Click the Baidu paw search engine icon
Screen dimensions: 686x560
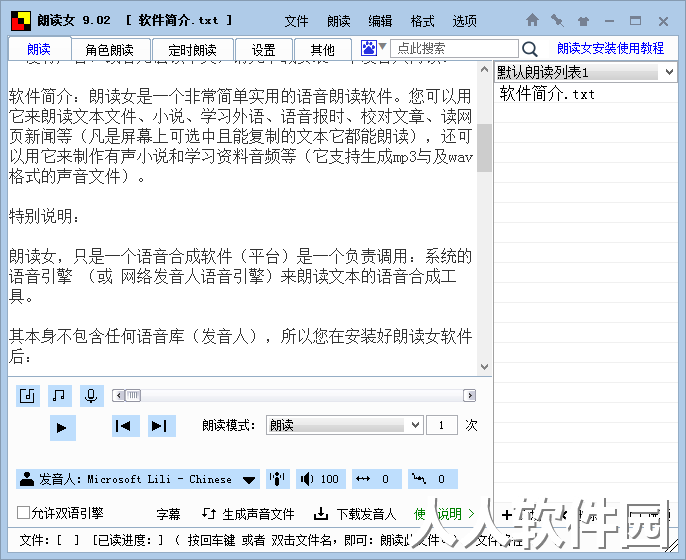[x=368, y=48]
